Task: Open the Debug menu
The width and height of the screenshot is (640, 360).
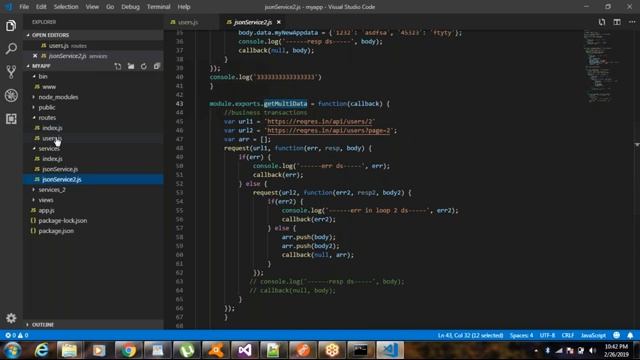Action: [x=130, y=7]
